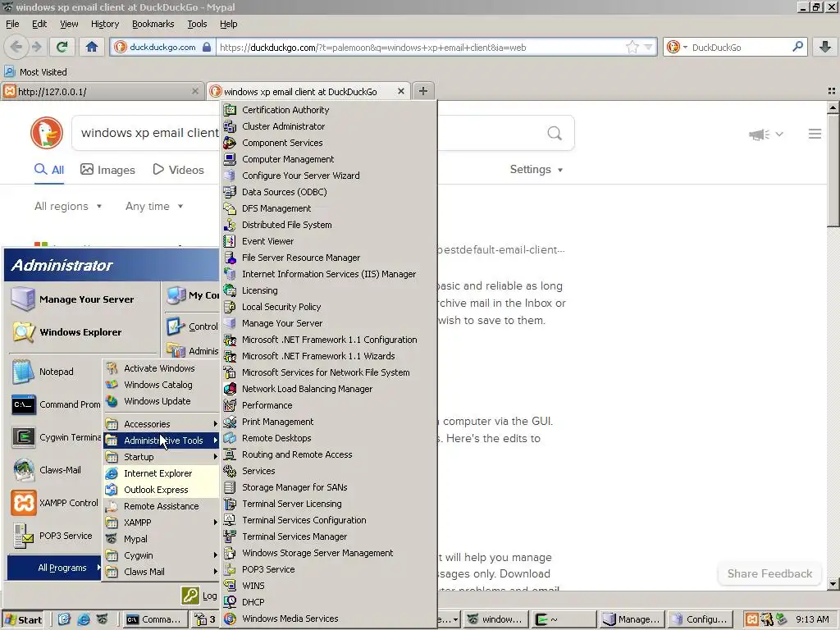Image resolution: width=840 pixels, height=630 pixels.
Task: Open Local Security Policy
Action: [329, 307]
